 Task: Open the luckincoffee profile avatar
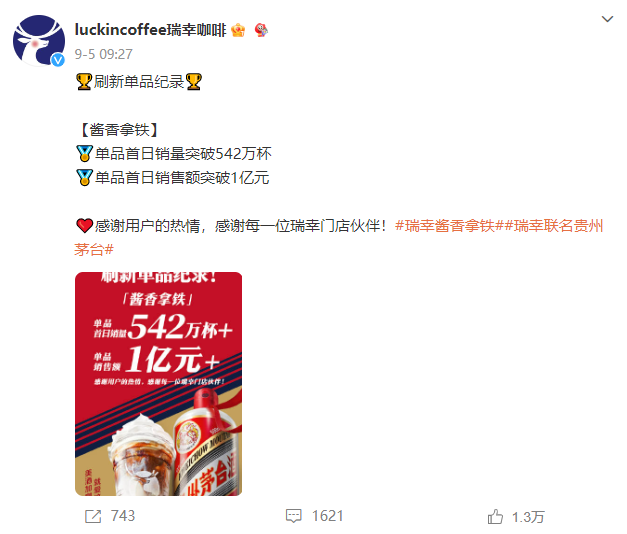39,40
